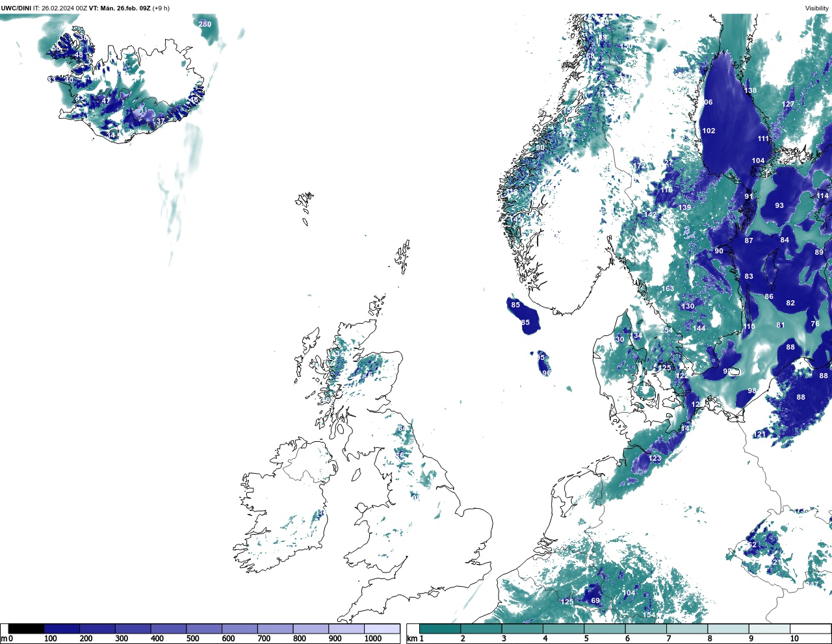
Task: Click the '69' value near the bottom
Action: click(595, 600)
